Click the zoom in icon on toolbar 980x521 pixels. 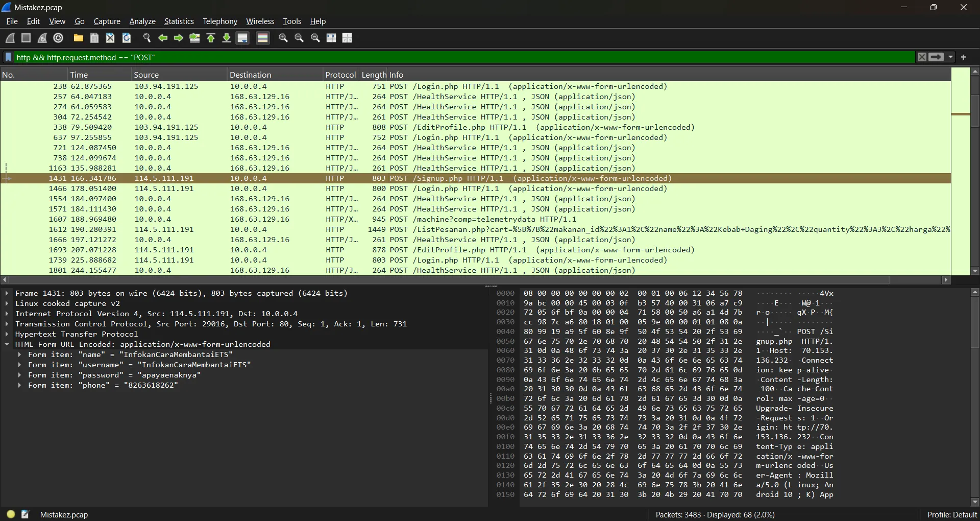[283, 38]
